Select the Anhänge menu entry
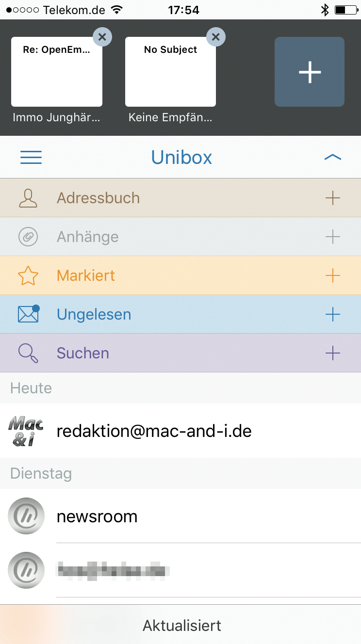 tap(88, 237)
